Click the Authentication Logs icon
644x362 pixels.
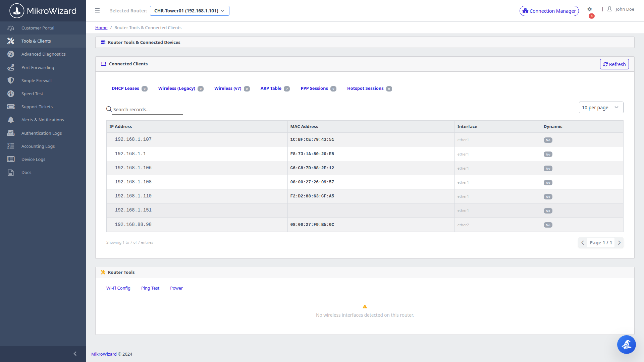[x=11, y=133]
